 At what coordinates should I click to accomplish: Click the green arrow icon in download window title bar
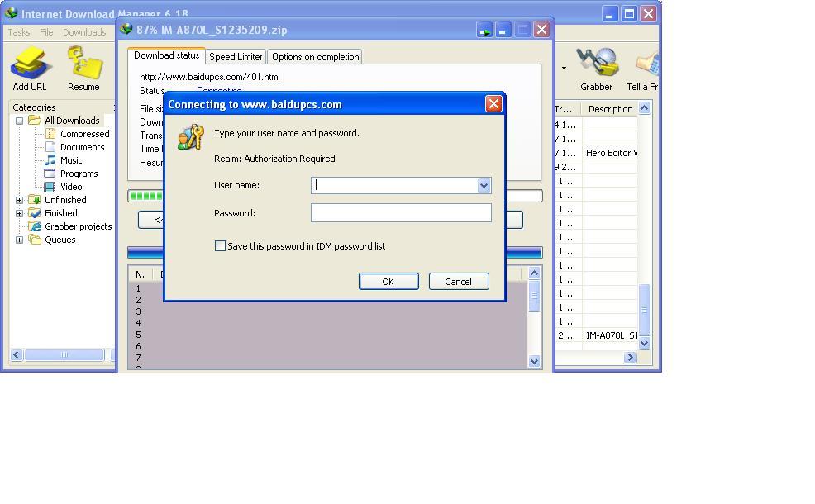484,30
